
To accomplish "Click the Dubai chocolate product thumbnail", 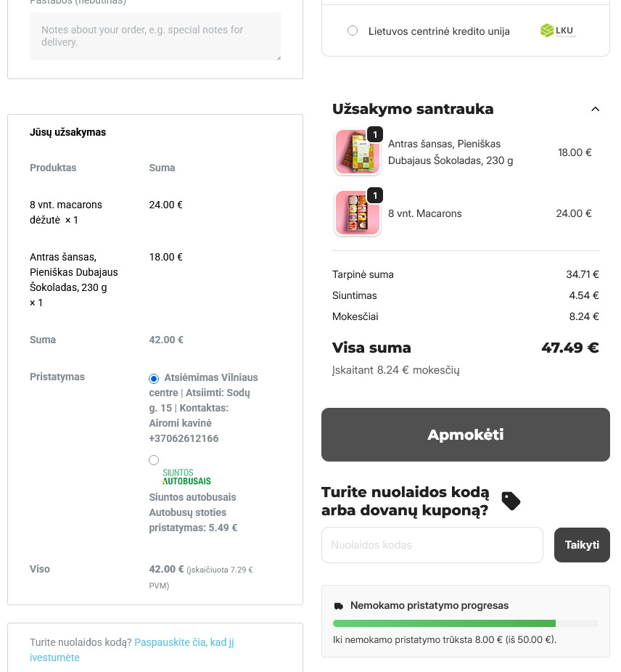I will pyautogui.click(x=357, y=153).
